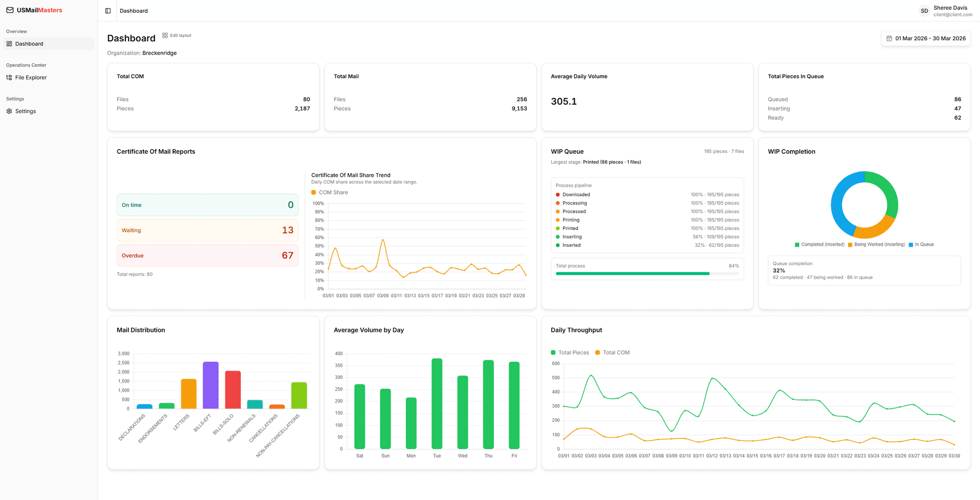Collapse the sidebar using the panel icon
The image size is (980, 500).
click(108, 10)
